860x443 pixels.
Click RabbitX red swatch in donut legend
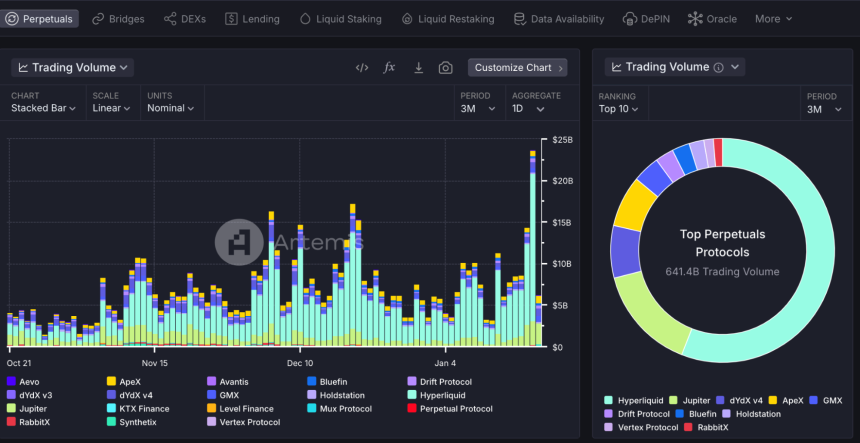click(x=688, y=428)
